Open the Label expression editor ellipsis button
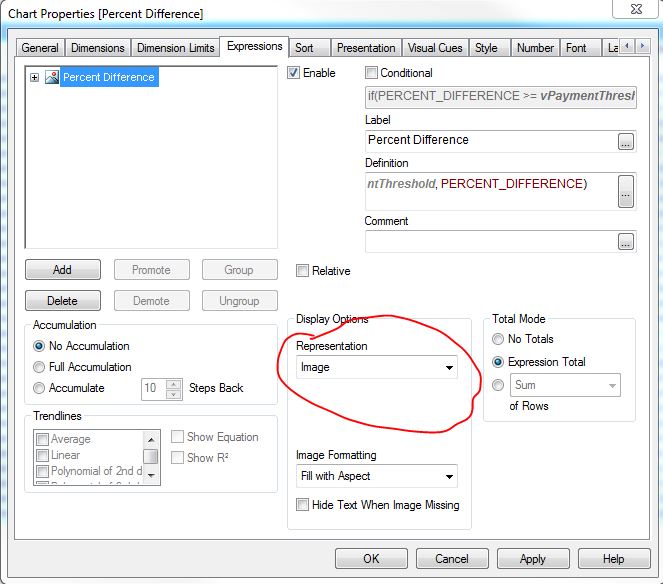Image resolution: width=663 pixels, height=584 pixels. (x=626, y=142)
